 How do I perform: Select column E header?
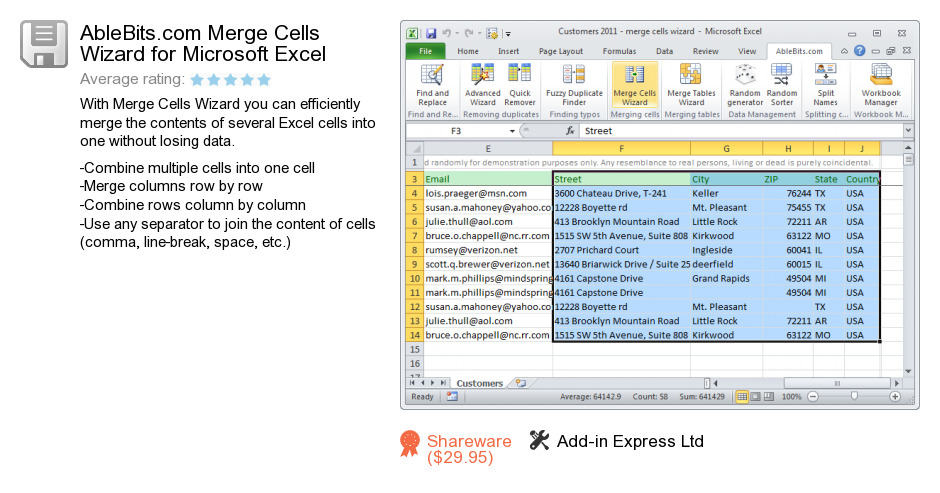488,148
